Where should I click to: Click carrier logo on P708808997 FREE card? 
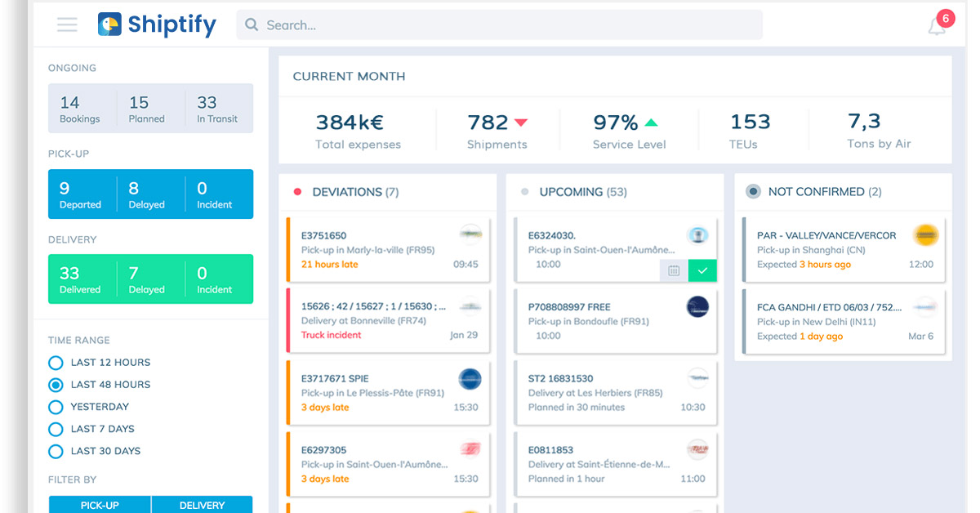697,307
